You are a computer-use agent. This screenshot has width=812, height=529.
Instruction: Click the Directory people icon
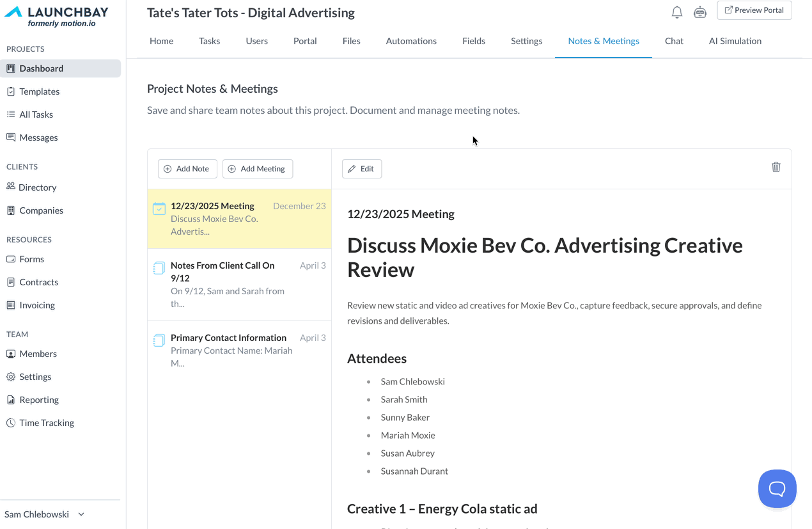click(x=11, y=187)
